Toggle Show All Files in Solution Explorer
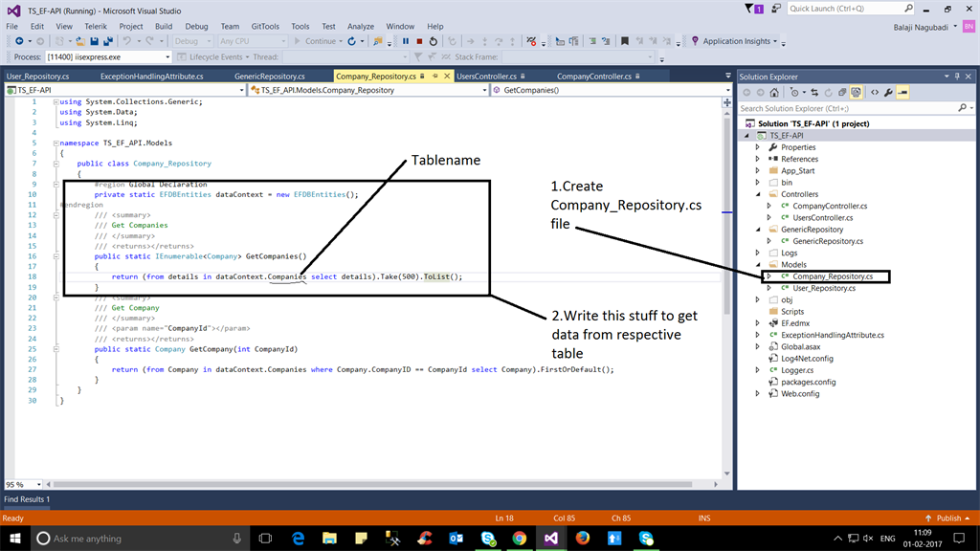Viewport: 980px width, 551px height. [x=857, y=93]
